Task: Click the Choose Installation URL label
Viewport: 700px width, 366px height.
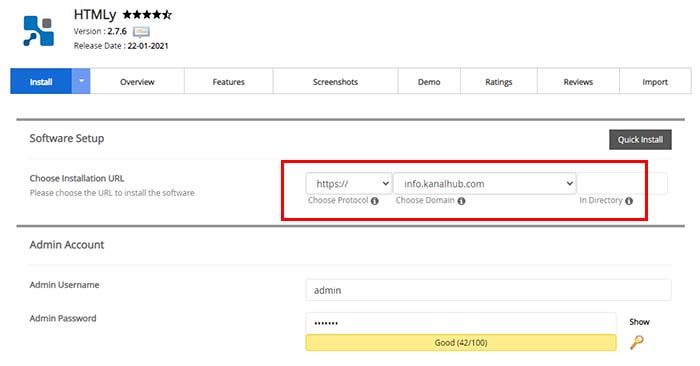Action: click(77, 178)
